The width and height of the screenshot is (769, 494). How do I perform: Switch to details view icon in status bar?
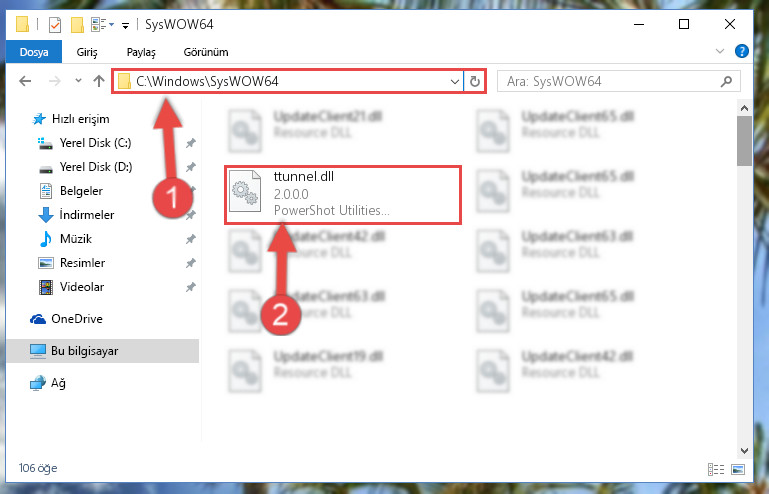716,469
